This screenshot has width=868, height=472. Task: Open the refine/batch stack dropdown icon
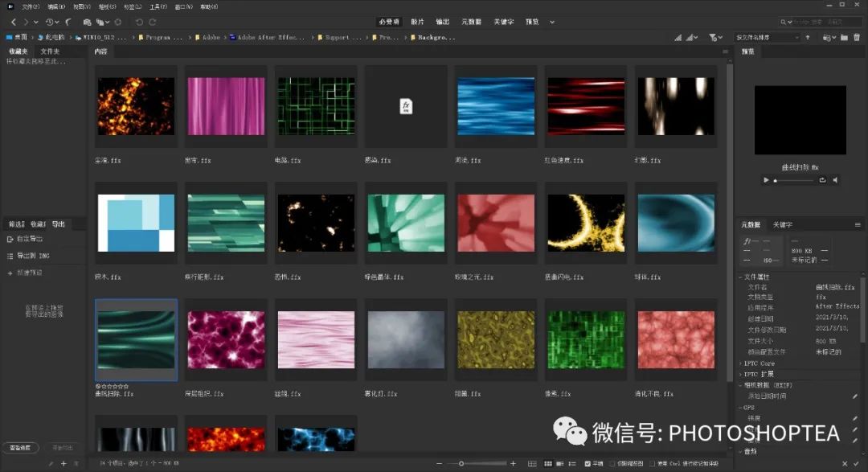103,23
